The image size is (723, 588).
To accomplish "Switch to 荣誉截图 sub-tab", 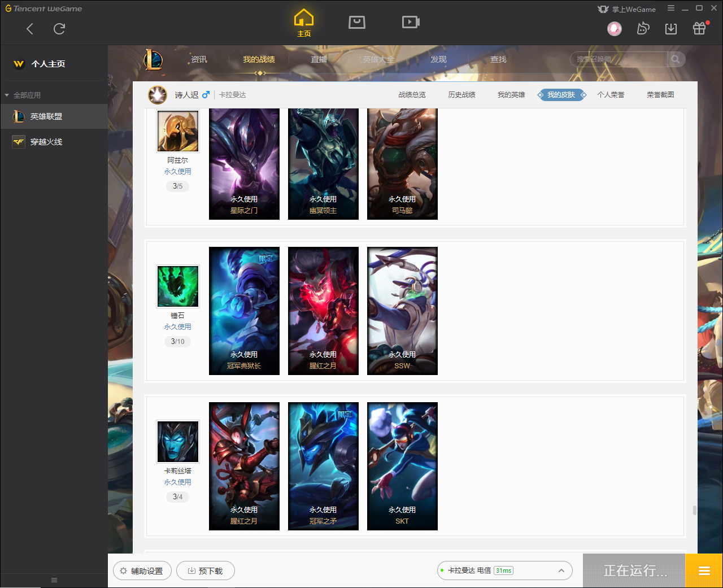I will click(660, 95).
